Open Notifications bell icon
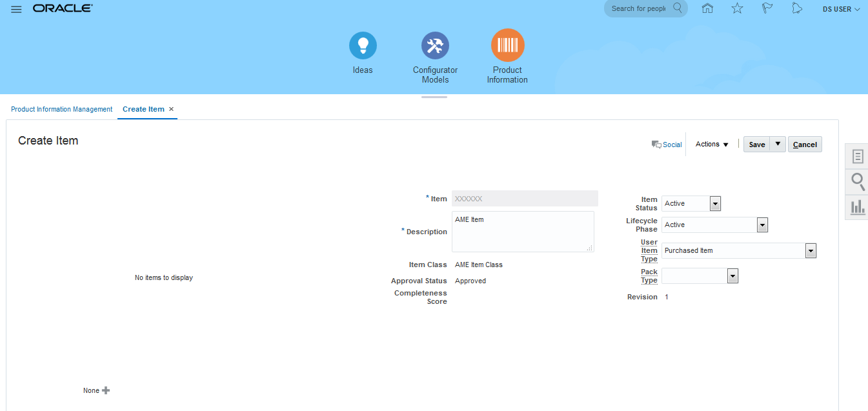The width and height of the screenshot is (868, 411). [797, 8]
